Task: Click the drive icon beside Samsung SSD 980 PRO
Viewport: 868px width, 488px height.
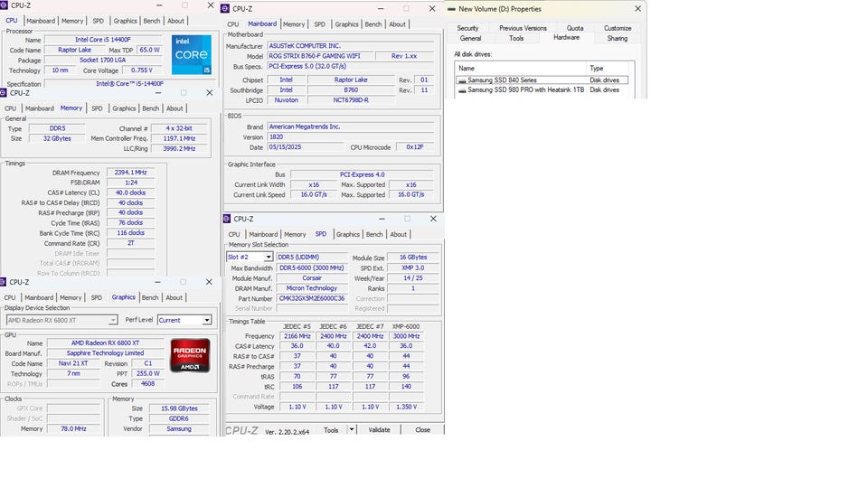Action: coord(462,89)
